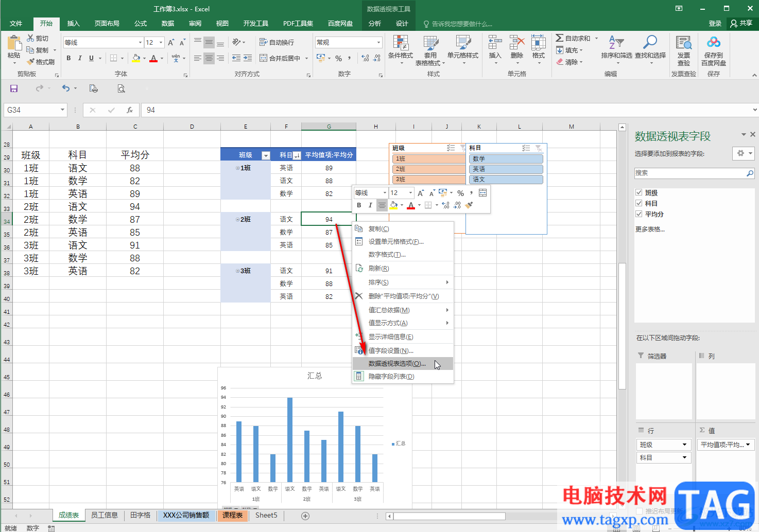
Task: Click the Save icon in quick access toolbar
Action: pos(14,88)
